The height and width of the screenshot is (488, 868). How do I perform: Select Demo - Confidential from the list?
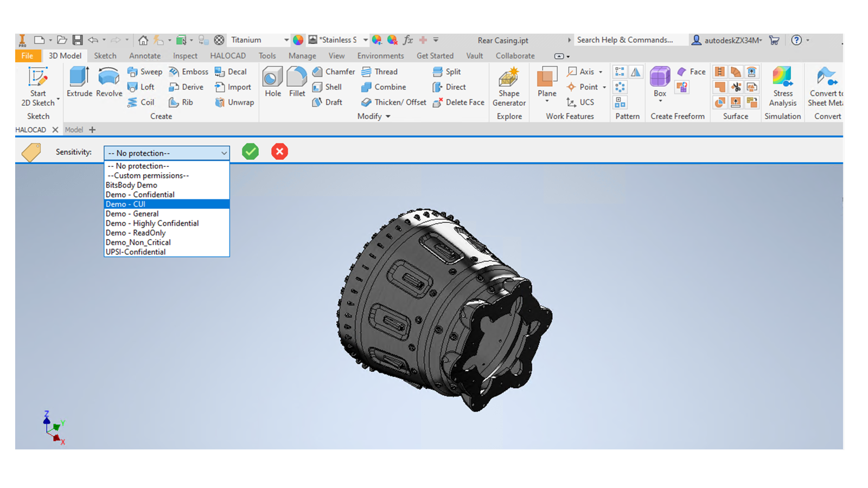click(x=167, y=195)
